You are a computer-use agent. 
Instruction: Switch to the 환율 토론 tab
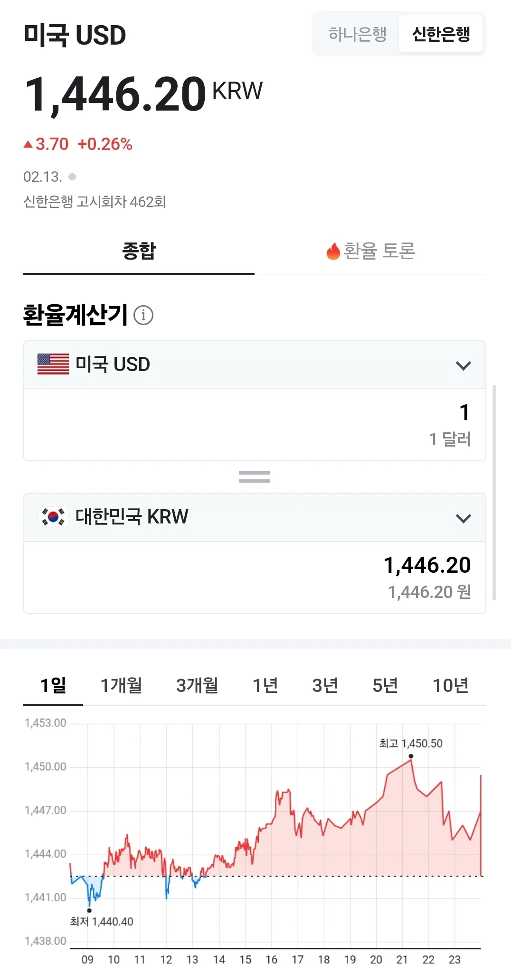click(x=370, y=251)
